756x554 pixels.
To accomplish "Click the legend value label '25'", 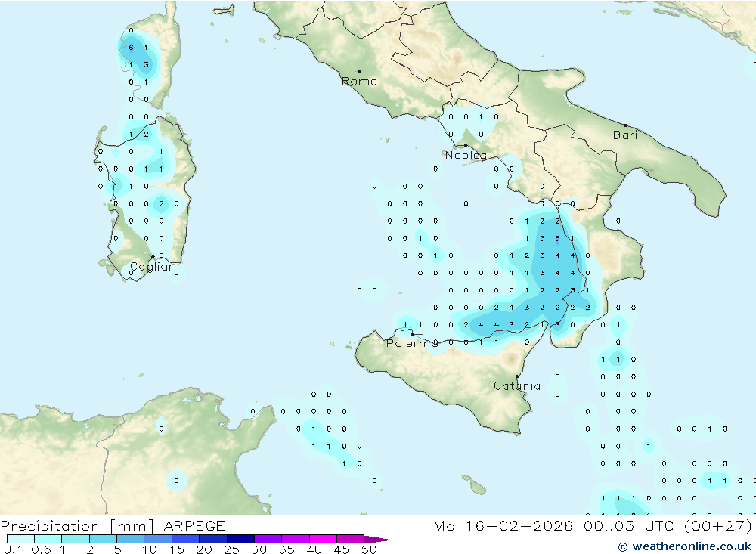I will click(231, 549).
